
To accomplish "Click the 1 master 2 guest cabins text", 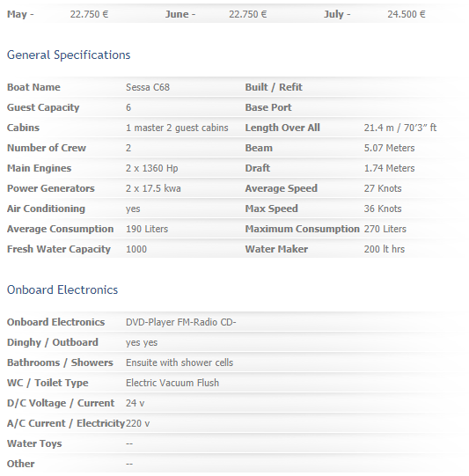I will click(177, 128).
